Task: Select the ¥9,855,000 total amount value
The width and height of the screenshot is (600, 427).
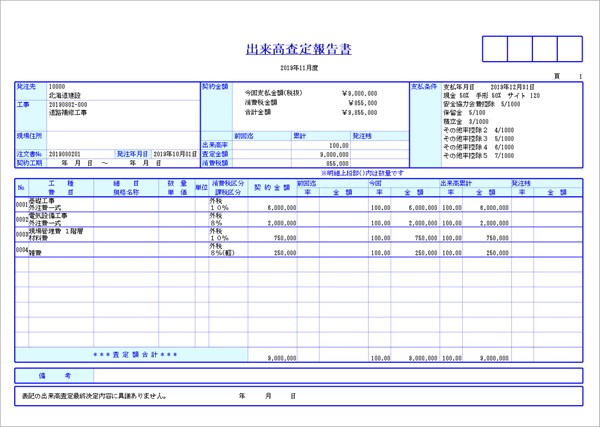Action: (360, 113)
